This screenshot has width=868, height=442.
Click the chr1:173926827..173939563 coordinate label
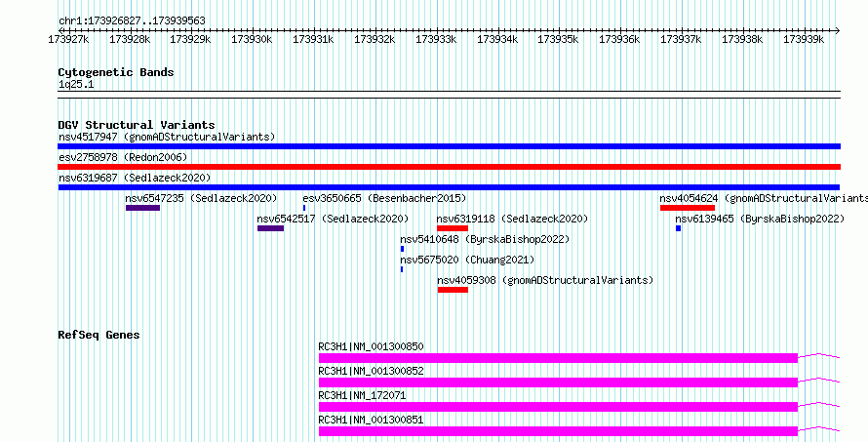(x=132, y=21)
